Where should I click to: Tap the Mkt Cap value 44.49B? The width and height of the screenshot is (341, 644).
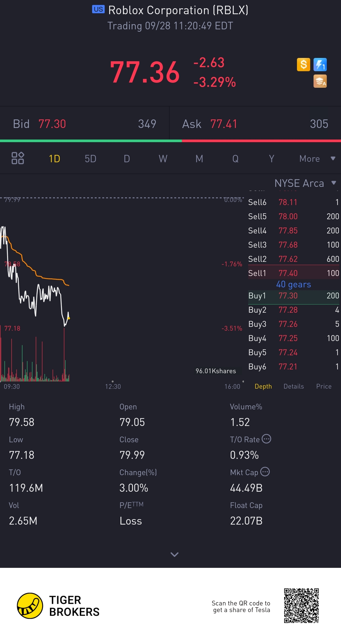[x=246, y=488]
